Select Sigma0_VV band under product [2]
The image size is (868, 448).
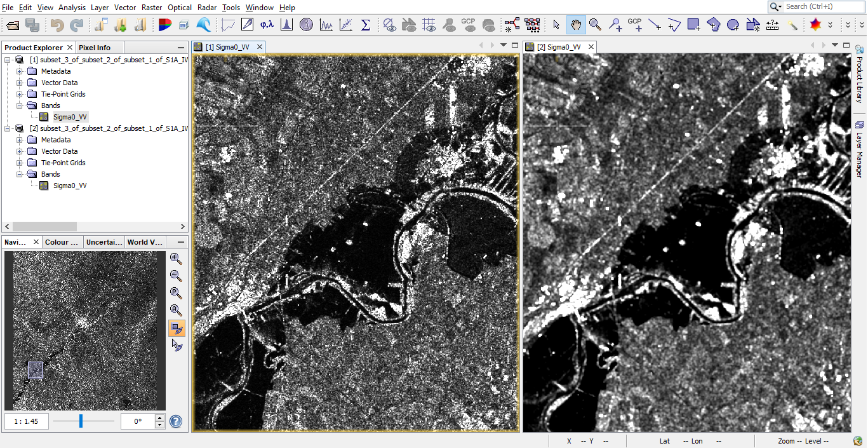70,186
